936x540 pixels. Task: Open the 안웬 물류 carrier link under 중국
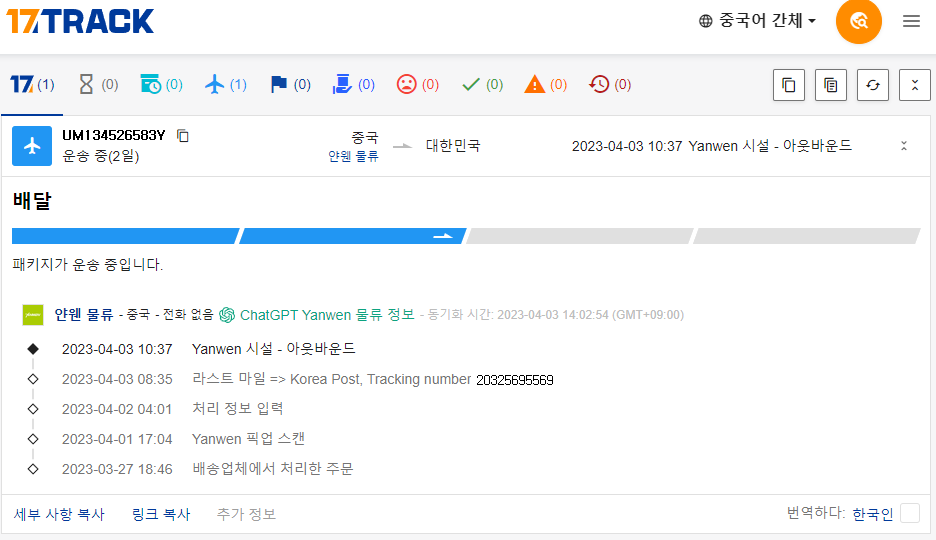[353, 156]
